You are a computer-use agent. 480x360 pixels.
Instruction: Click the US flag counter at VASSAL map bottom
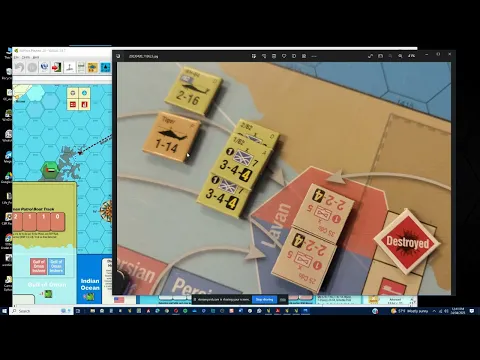(x=119, y=300)
